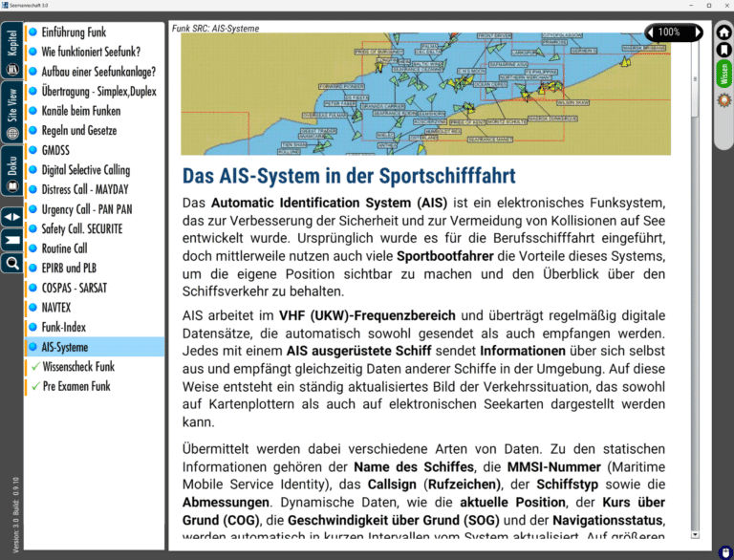Screen dimensions: 734x560
Task: Open Urgency Call - PAN PAN chapter
Action: 94,209
